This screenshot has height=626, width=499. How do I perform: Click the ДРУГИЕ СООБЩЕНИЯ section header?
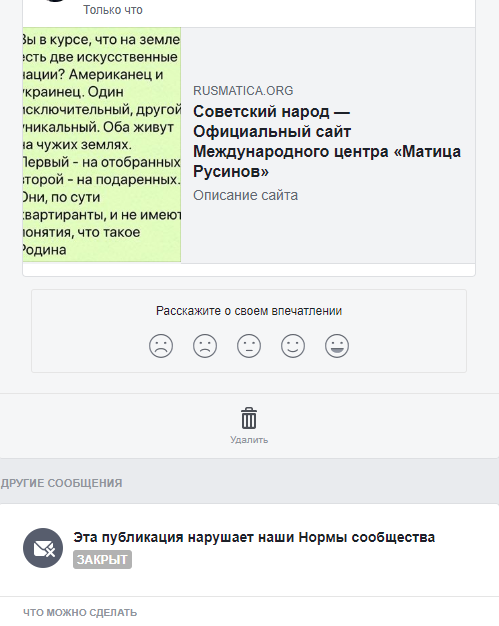click(x=61, y=483)
